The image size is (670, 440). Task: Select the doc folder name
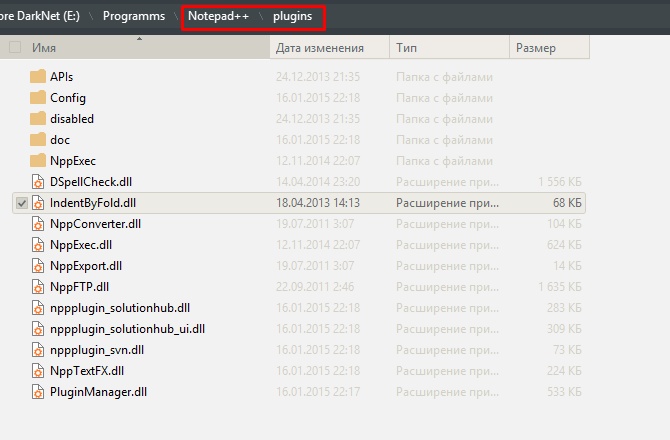tap(60, 140)
